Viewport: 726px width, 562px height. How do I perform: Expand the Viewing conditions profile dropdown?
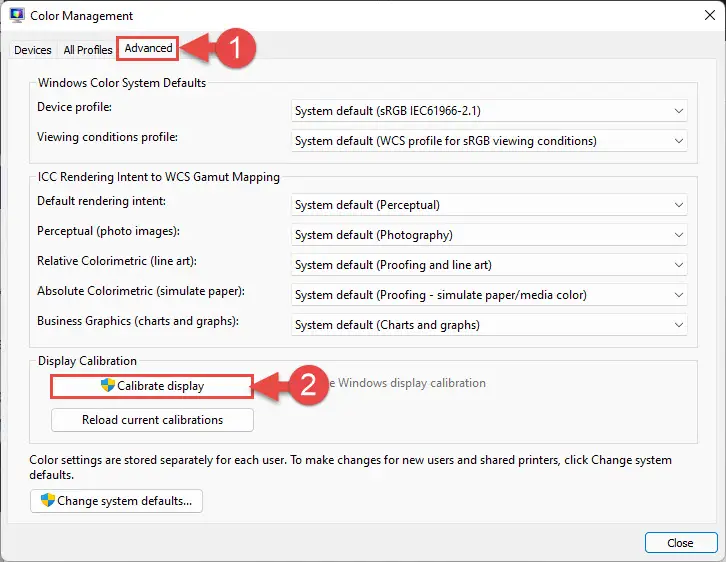click(489, 141)
